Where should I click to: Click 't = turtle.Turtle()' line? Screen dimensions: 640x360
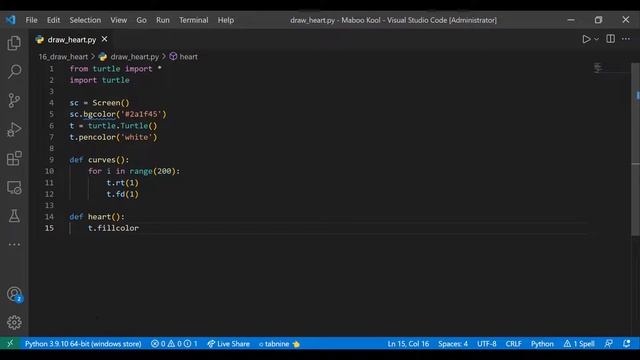tap(113, 126)
